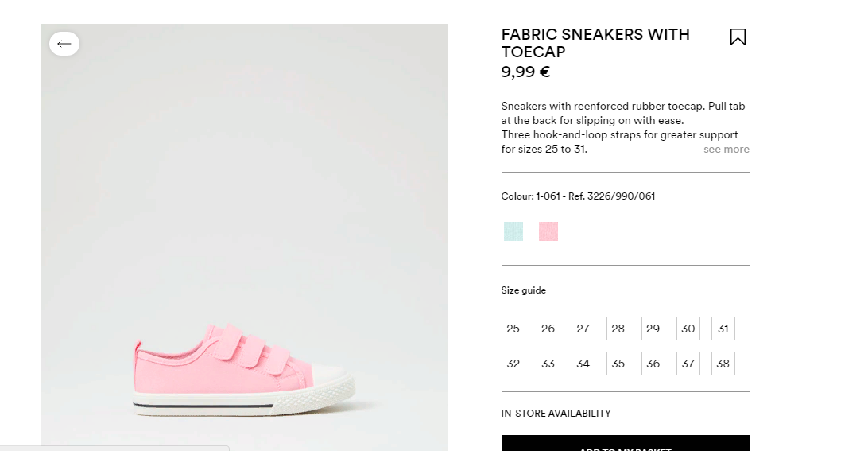Select size 31 box

tap(723, 329)
